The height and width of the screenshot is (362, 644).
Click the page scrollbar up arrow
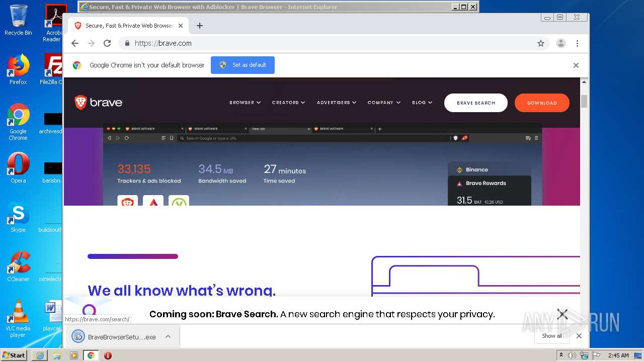coord(584,82)
